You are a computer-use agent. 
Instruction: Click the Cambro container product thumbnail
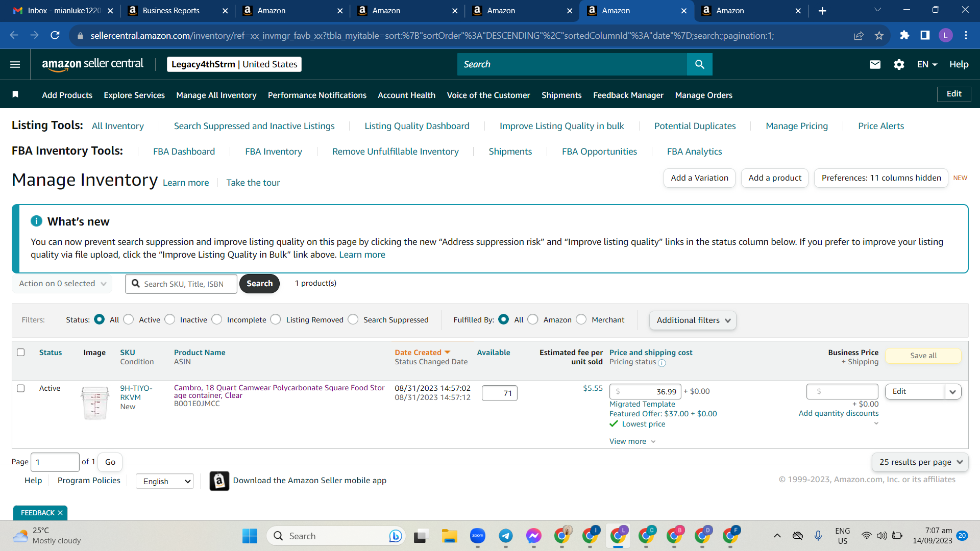(95, 403)
